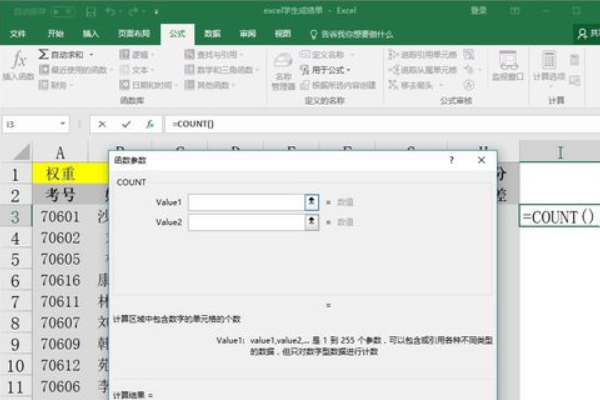Click the AutoSum sigma icon
Image resolution: width=600 pixels, height=400 pixels.
tap(43, 54)
